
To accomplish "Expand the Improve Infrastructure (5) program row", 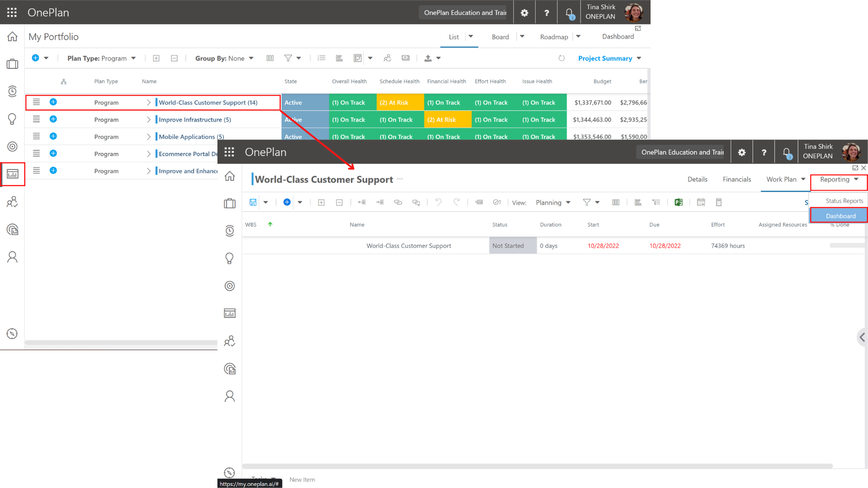I will pos(149,120).
